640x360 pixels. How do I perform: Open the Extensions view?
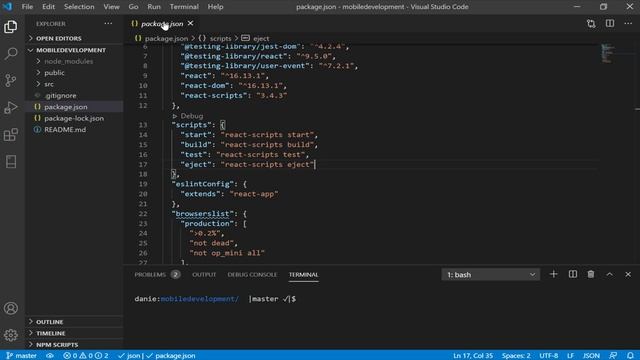point(11,134)
